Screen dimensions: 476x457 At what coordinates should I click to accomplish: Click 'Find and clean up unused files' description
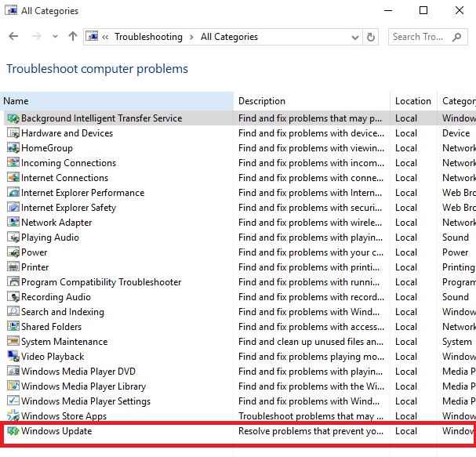(x=311, y=342)
